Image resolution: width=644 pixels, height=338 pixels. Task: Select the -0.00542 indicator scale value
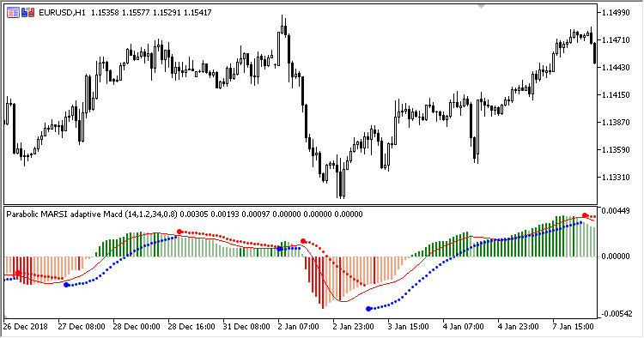click(617, 314)
